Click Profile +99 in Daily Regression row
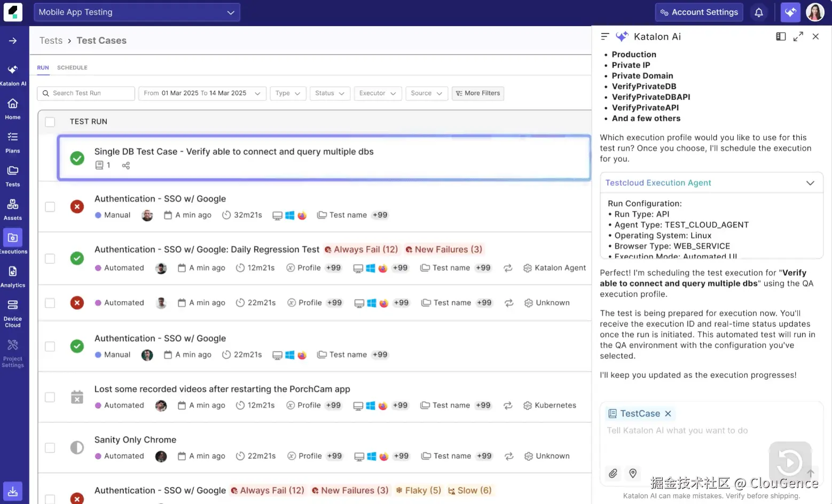The height and width of the screenshot is (504, 832). pyautogui.click(x=314, y=268)
